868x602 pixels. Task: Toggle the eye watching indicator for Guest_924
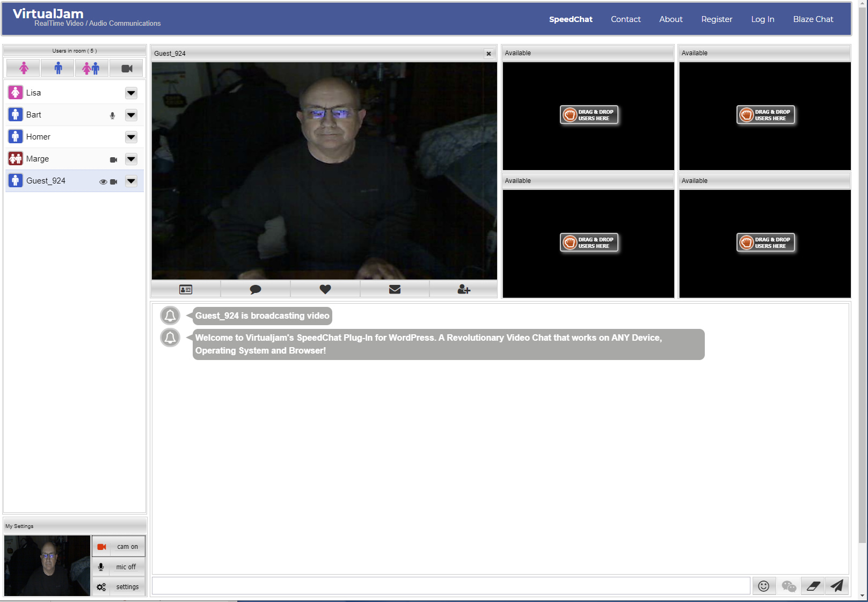(103, 181)
